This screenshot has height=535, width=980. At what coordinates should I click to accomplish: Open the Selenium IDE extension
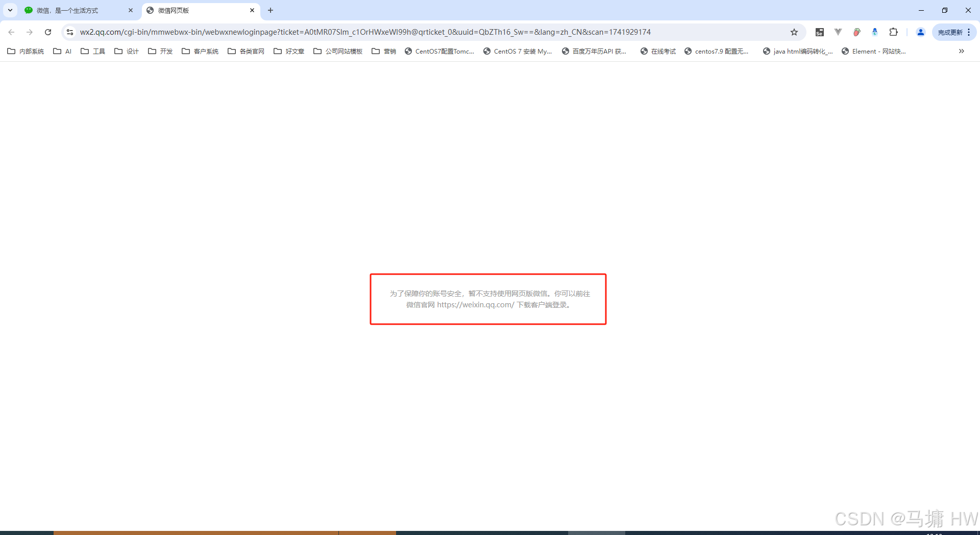[819, 32]
